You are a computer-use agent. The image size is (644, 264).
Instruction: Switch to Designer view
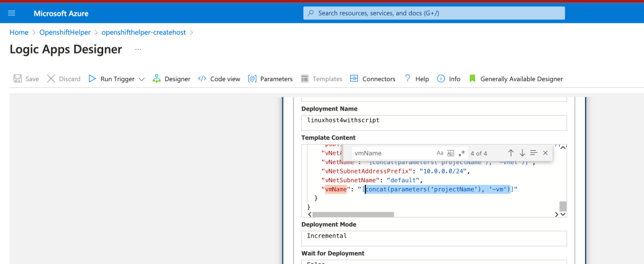(x=171, y=79)
